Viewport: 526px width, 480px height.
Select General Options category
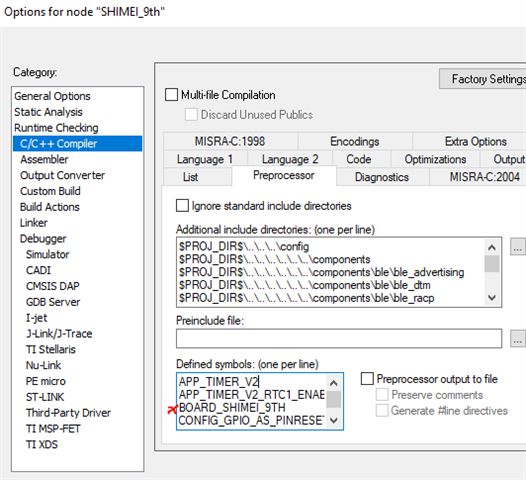52,96
